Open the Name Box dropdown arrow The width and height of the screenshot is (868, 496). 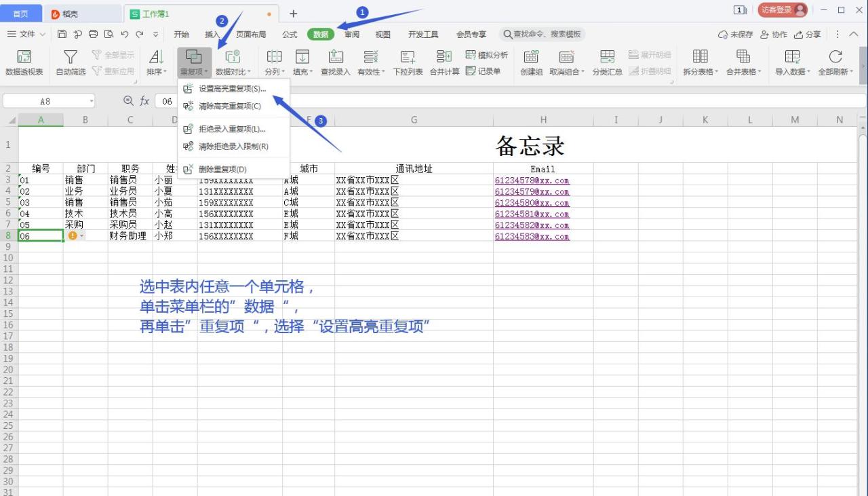coord(92,101)
